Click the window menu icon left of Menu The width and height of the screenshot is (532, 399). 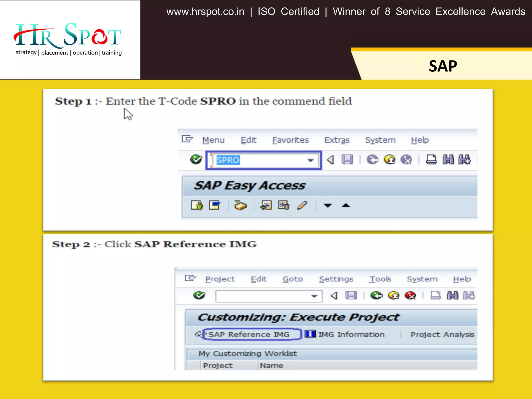click(187, 139)
